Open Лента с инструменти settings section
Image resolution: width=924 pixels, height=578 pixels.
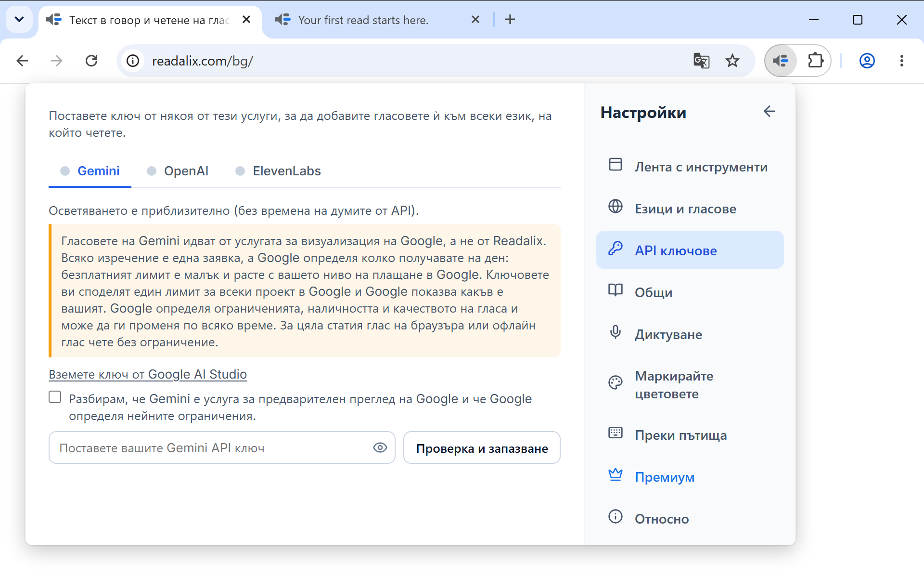[690, 167]
